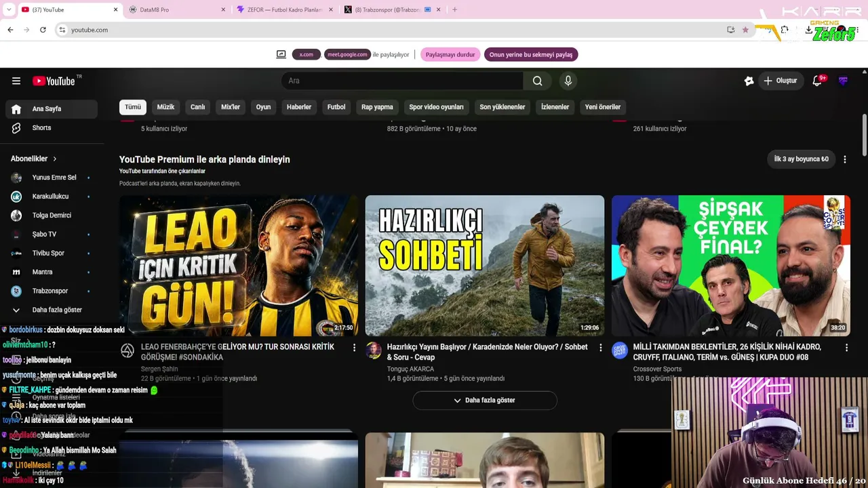Open Şabo TV channel avatar
The height and width of the screenshot is (488, 868).
point(16,235)
